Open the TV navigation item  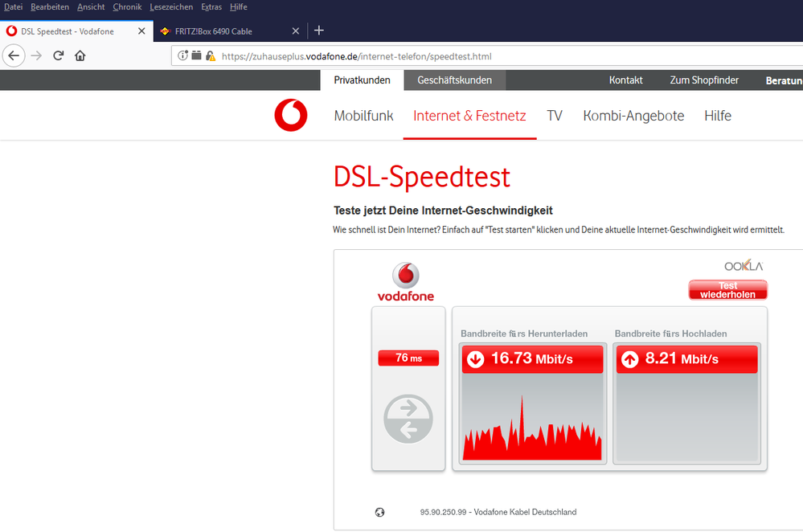(x=555, y=116)
